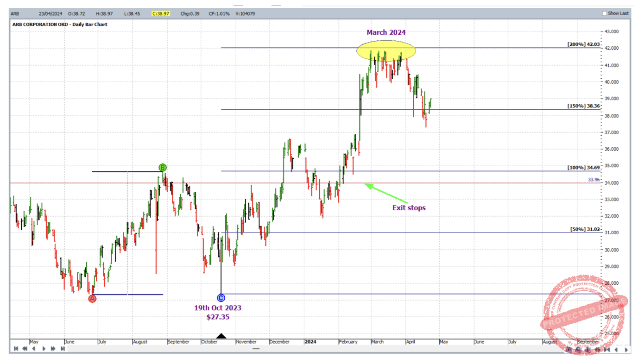Jump to the first bar of the chart
Screen dimensions: 644x364
(16, 349)
